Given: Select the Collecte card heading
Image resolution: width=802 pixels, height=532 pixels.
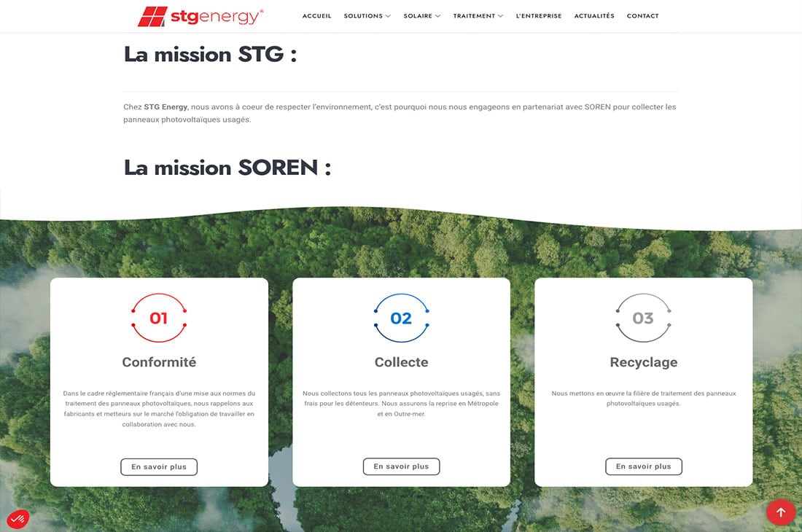Looking at the screenshot, I should pyautogui.click(x=401, y=361).
